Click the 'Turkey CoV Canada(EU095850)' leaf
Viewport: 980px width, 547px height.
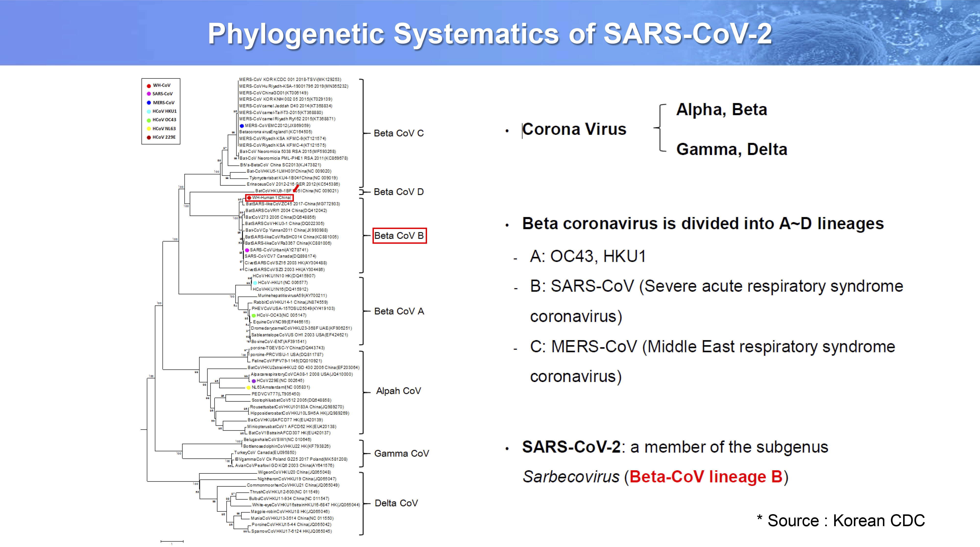tap(265, 453)
